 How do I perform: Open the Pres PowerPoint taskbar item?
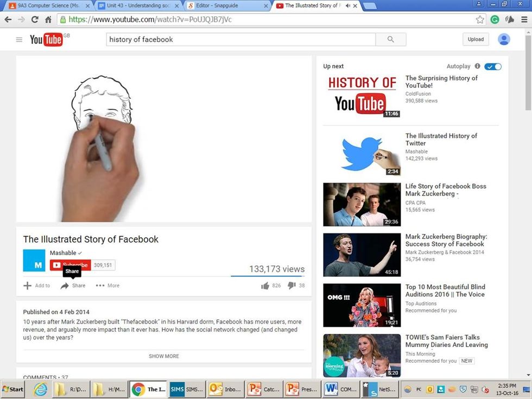[302, 389]
